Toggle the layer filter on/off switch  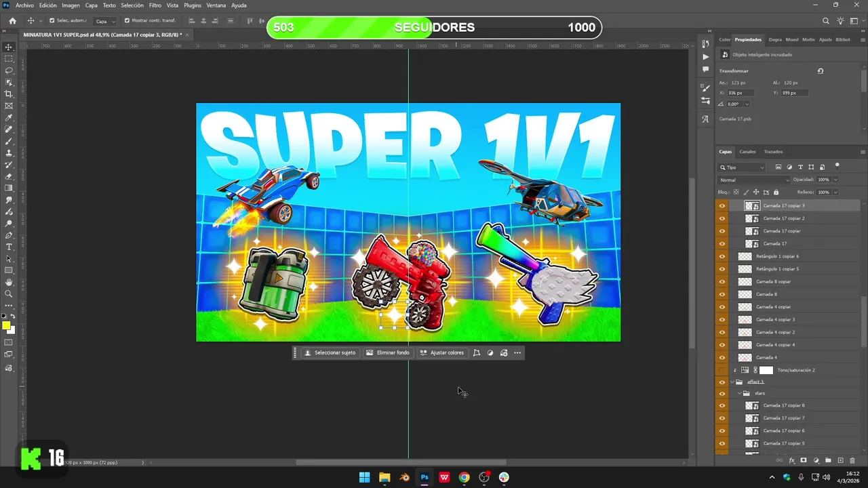pos(837,165)
